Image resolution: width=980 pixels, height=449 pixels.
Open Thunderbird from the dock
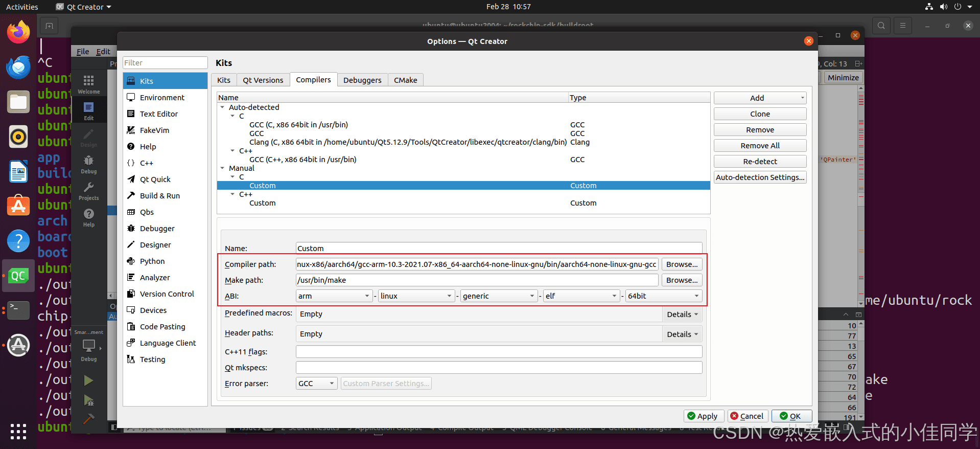point(18,67)
